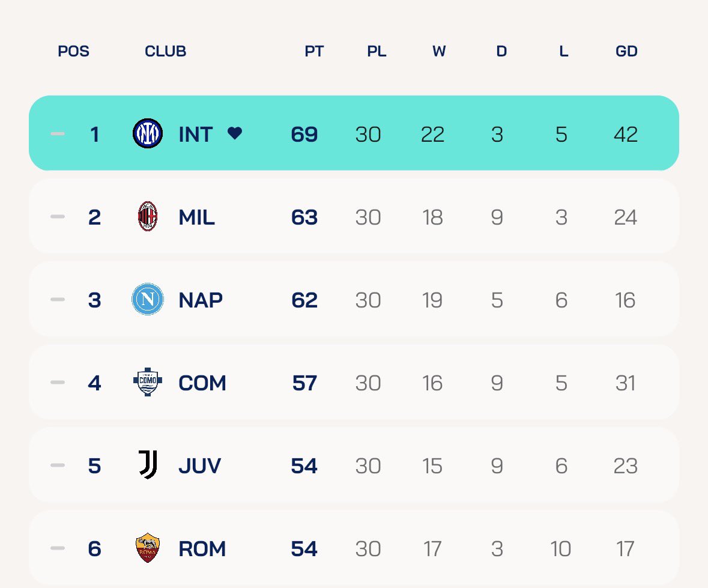
Task: Click the CLUB column header
Action: pos(165,51)
